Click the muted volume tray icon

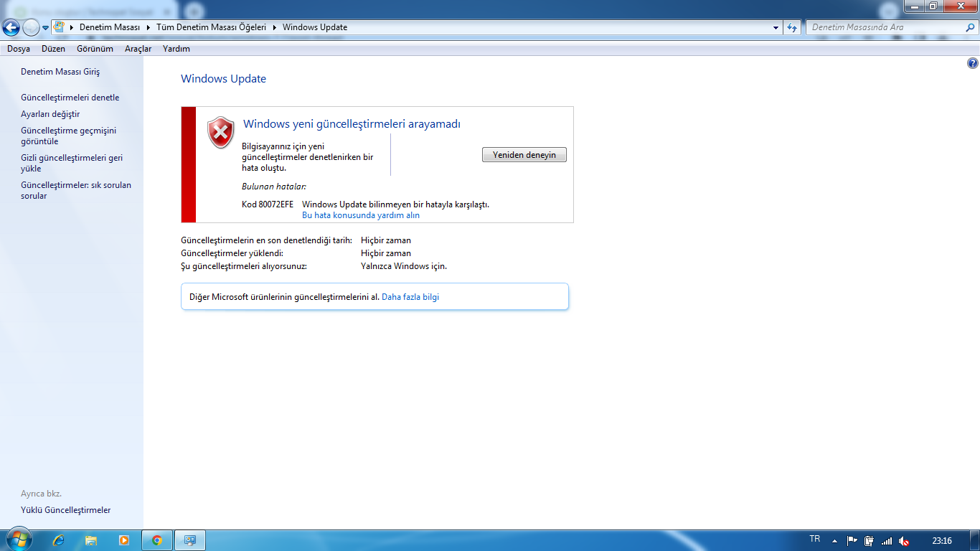904,541
